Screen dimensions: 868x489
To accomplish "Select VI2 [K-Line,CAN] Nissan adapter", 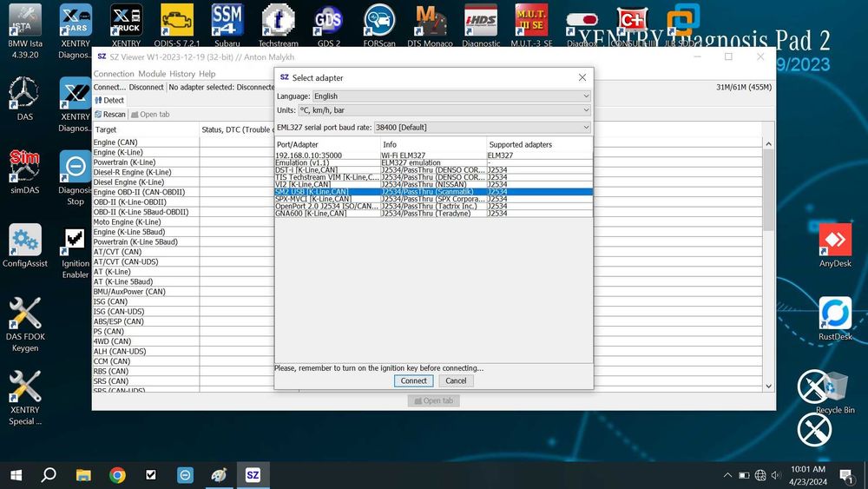I will pos(433,184).
